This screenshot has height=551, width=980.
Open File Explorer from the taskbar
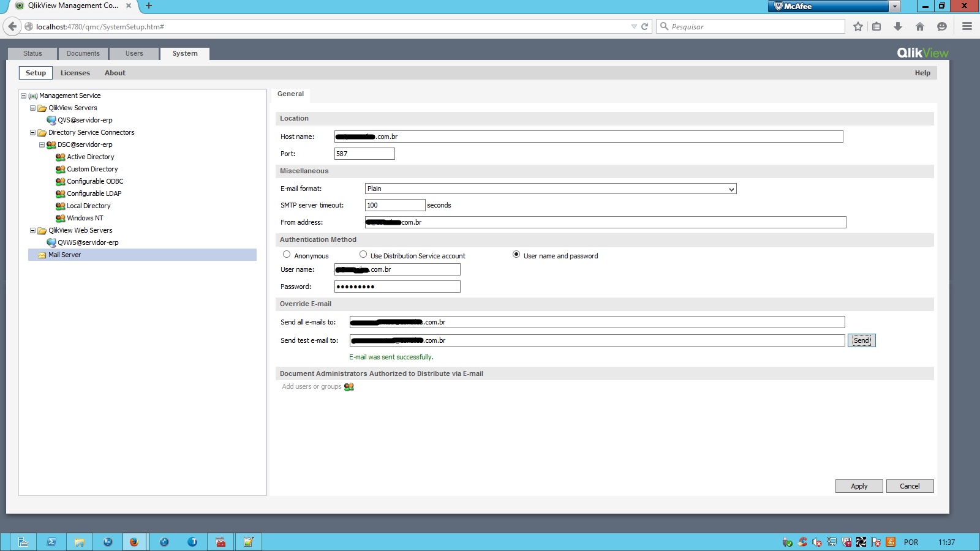(x=79, y=542)
